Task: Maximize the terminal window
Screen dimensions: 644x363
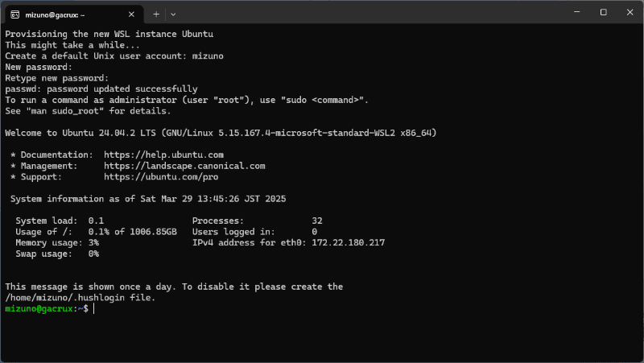Action: (x=603, y=12)
